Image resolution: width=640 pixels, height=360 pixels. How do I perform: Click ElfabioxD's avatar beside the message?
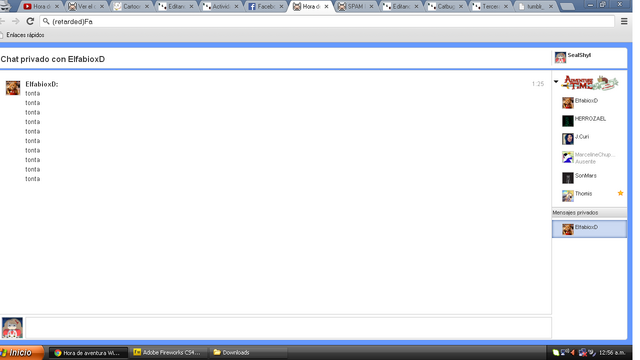[x=13, y=88]
